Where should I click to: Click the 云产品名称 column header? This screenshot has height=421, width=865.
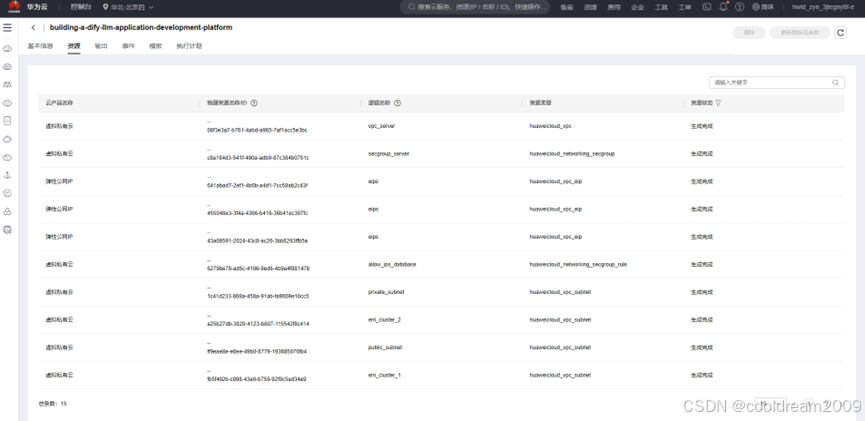pos(60,103)
